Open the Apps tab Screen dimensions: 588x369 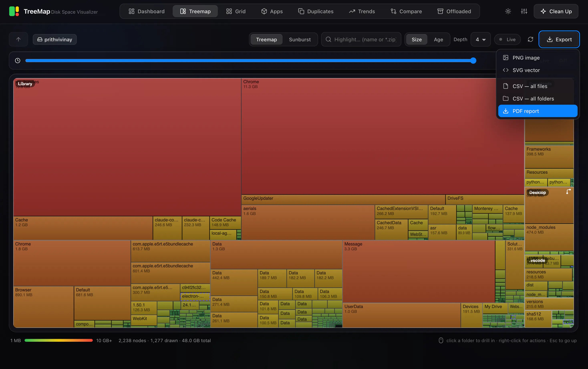click(272, 11)
